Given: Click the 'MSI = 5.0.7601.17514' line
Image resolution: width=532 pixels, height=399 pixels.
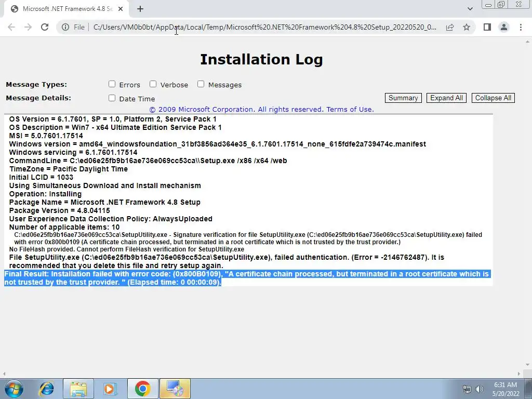Looking at the screenshot, I should (x=46, y=136).
